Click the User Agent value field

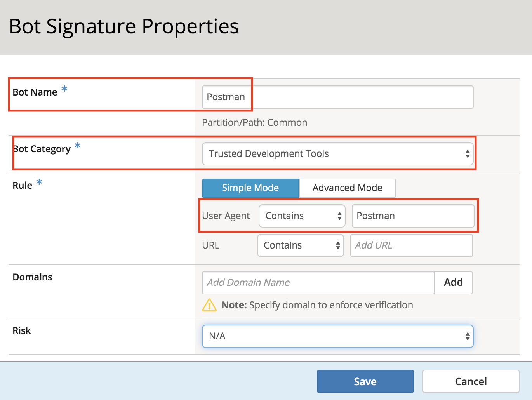click(x=413, y=216)
